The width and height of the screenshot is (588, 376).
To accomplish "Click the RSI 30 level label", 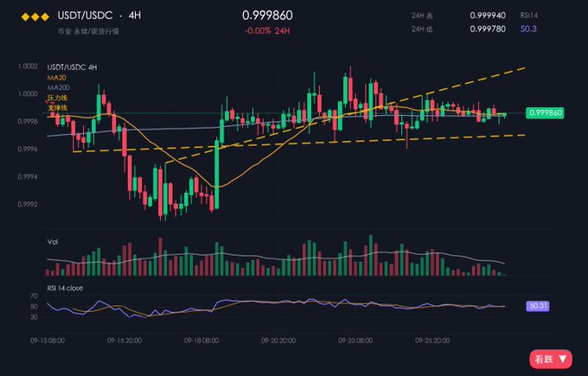I will (34, 317).
